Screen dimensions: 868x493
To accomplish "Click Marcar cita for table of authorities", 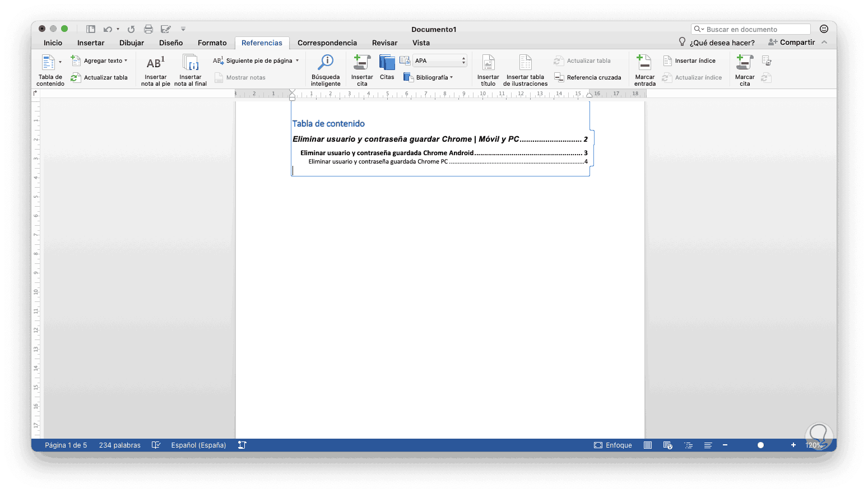I will point(745,71).
